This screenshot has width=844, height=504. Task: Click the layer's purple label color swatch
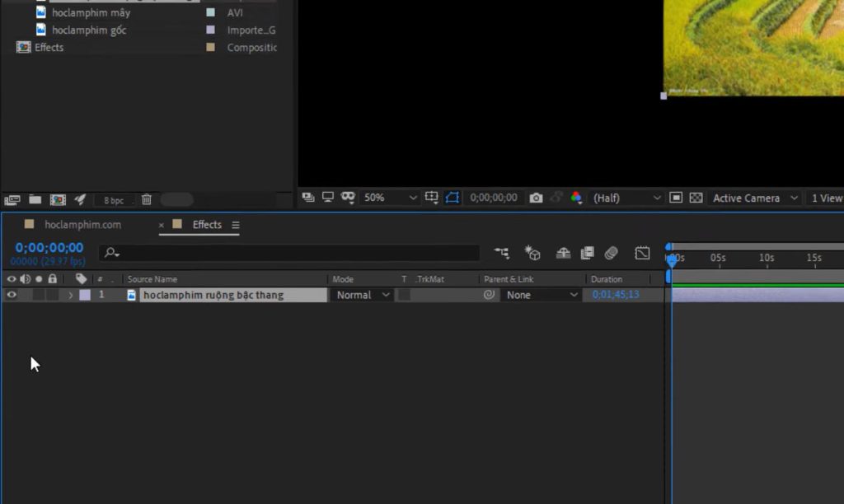pyautogui.click(x=86, y=294)
